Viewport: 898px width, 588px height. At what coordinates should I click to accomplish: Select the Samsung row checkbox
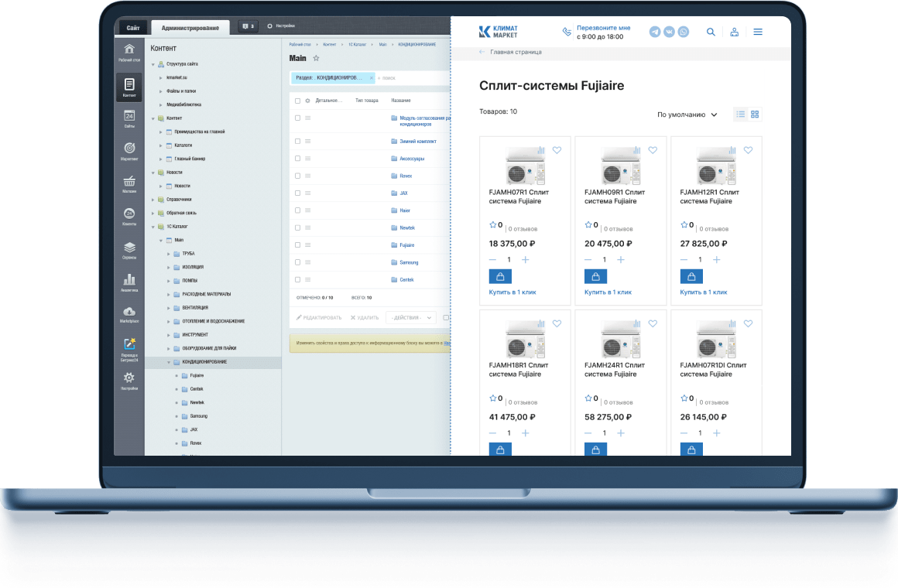[x=297, y=262]
